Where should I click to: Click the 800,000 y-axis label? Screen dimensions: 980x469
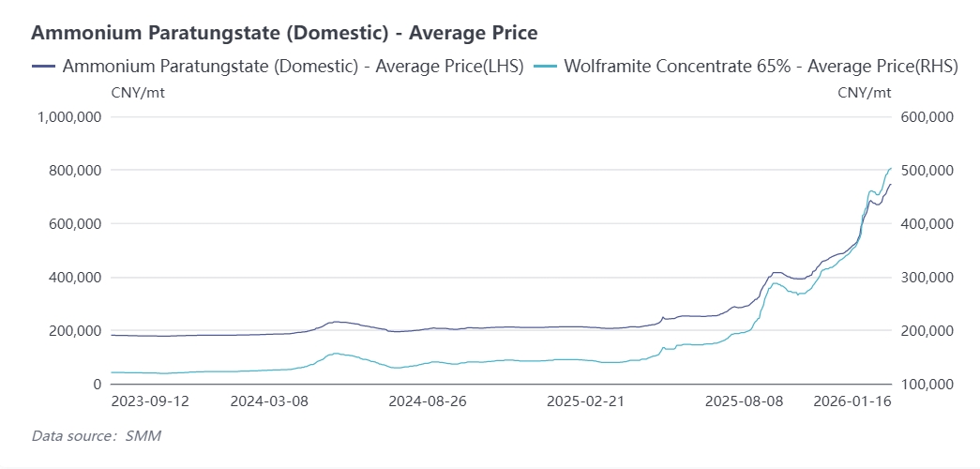[74, 171]
